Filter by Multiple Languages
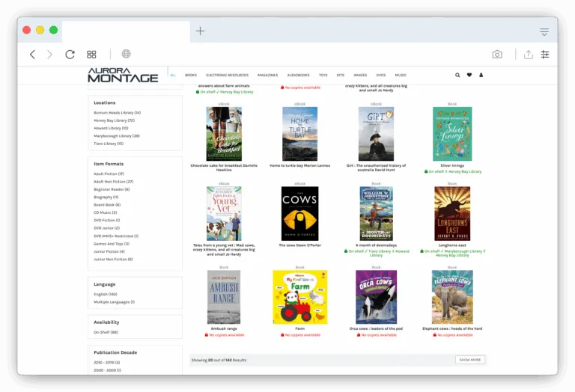 pos(115,302)
